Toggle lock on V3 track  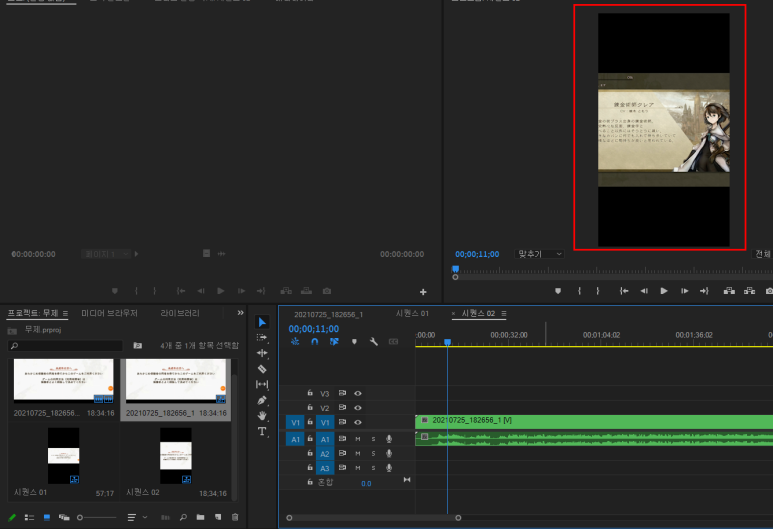coord(310,393)
